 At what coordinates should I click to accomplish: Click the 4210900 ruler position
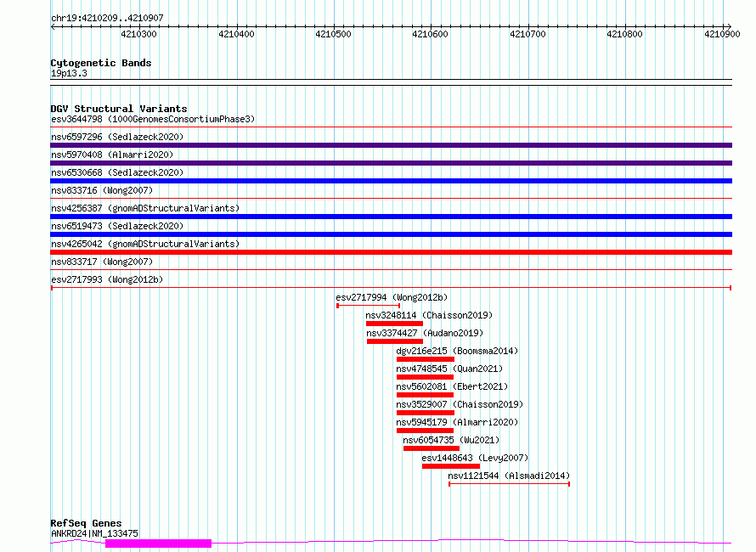722,34
